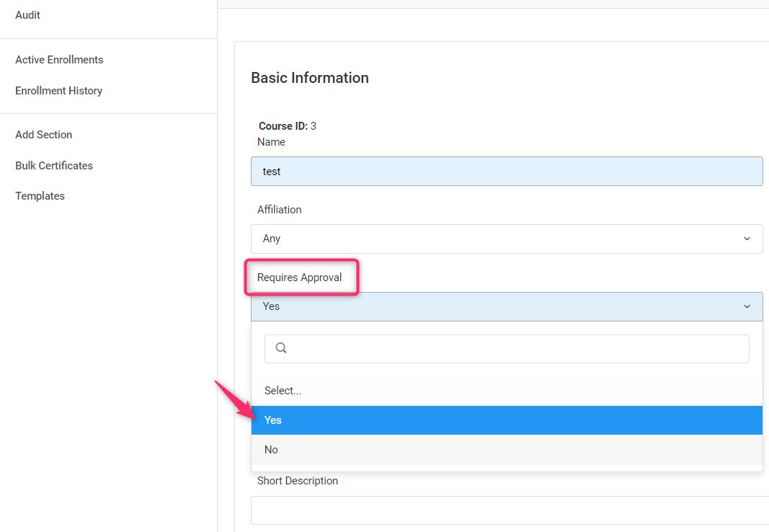Click the magnifier search icon
The image size is (769, 532).
(x=281, y=348)
